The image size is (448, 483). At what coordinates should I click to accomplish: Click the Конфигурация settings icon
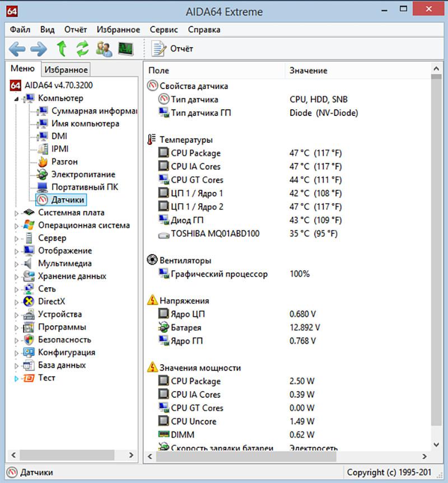tap(29, 353)
